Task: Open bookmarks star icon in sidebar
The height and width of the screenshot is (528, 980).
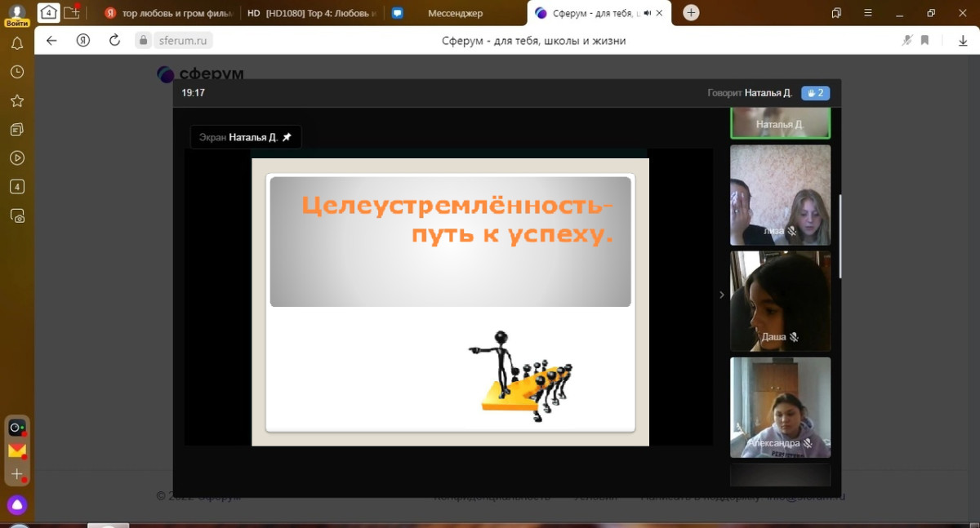Action: tap(16, 101)
